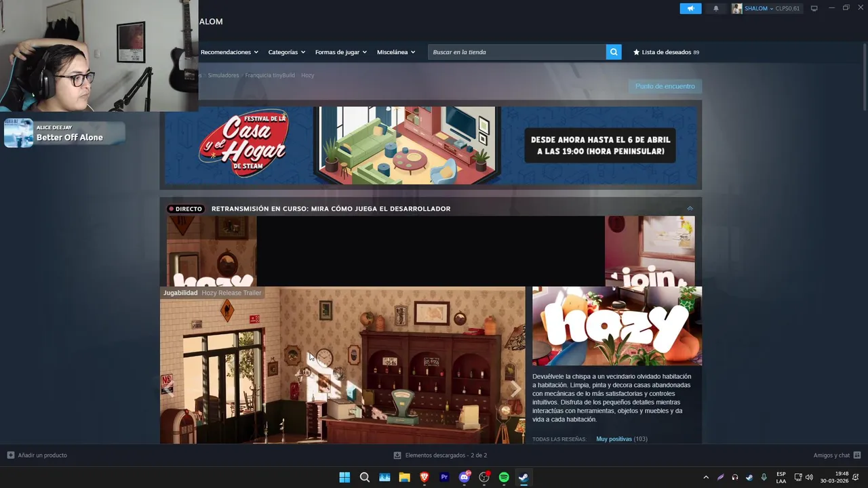Click the Hozy breadcrumb
The height and width of the screenshot is (488, 868).
click(x=307, y=75)
